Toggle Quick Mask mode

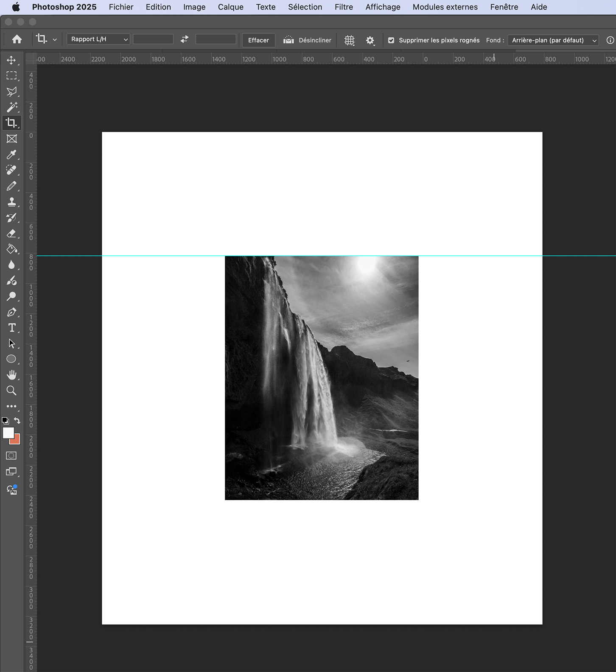coord(11,455)
